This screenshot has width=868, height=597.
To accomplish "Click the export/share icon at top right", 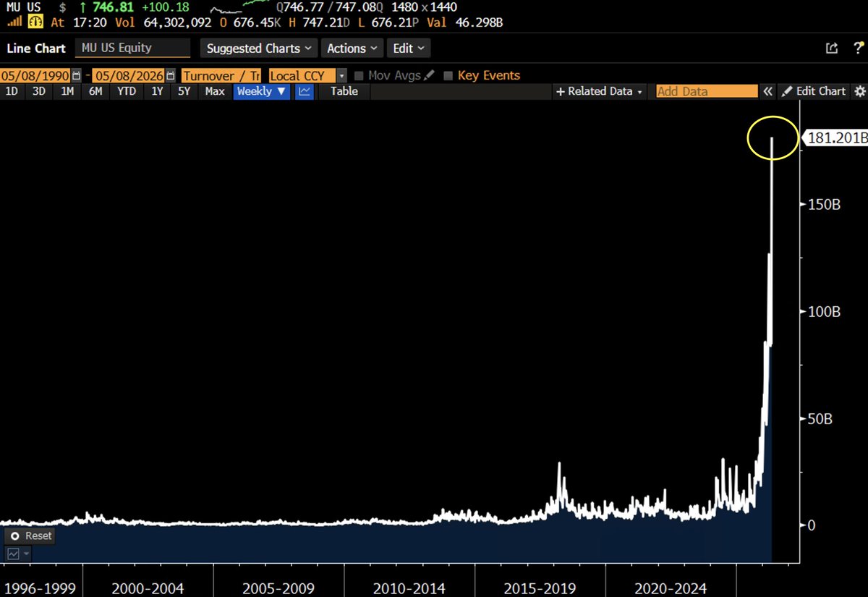I will (832, 48).
